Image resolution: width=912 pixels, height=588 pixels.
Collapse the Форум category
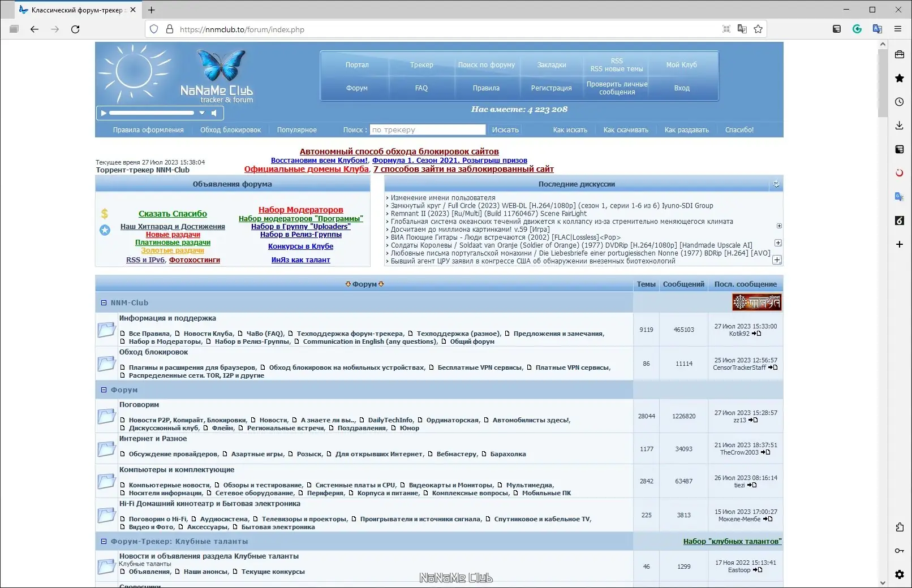pos(104,390)
